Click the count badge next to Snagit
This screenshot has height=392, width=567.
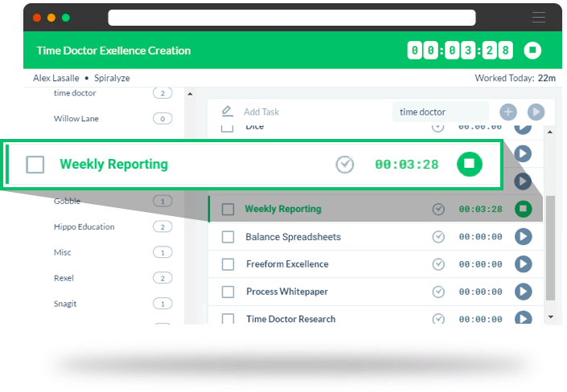coord(162,304)
